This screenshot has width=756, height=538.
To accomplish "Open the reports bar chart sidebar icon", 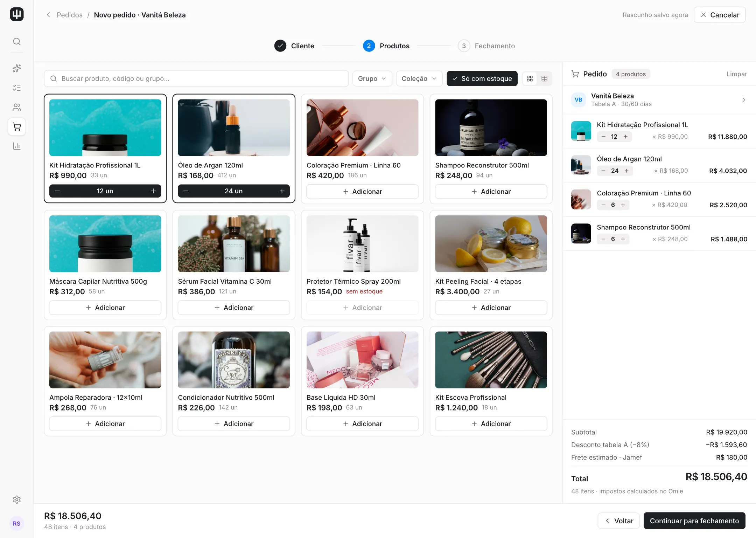I will (x=16, y=146).
